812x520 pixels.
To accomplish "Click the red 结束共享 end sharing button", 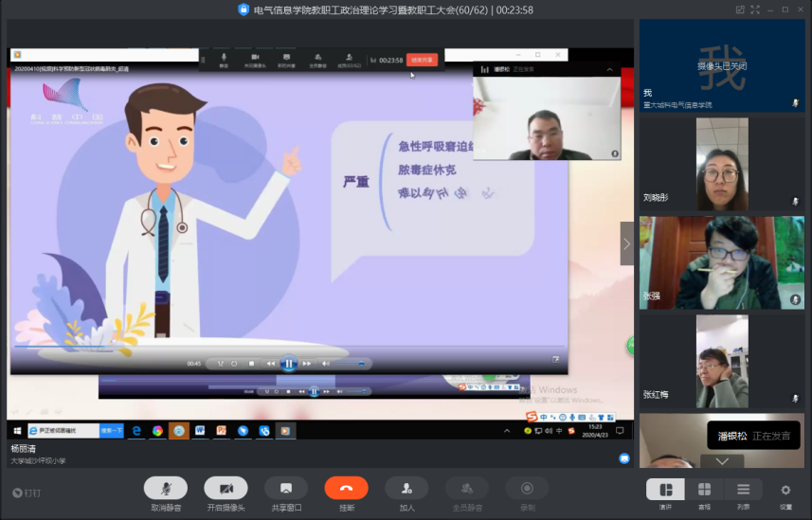I will [422, 60].
